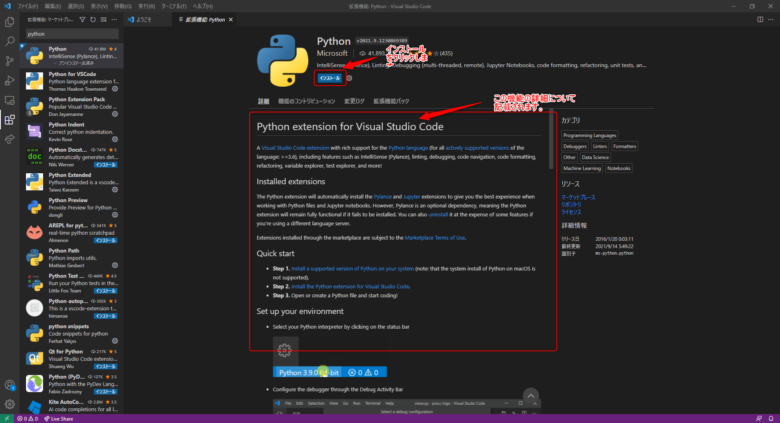Open the Manage gear in activity bar

9,404
